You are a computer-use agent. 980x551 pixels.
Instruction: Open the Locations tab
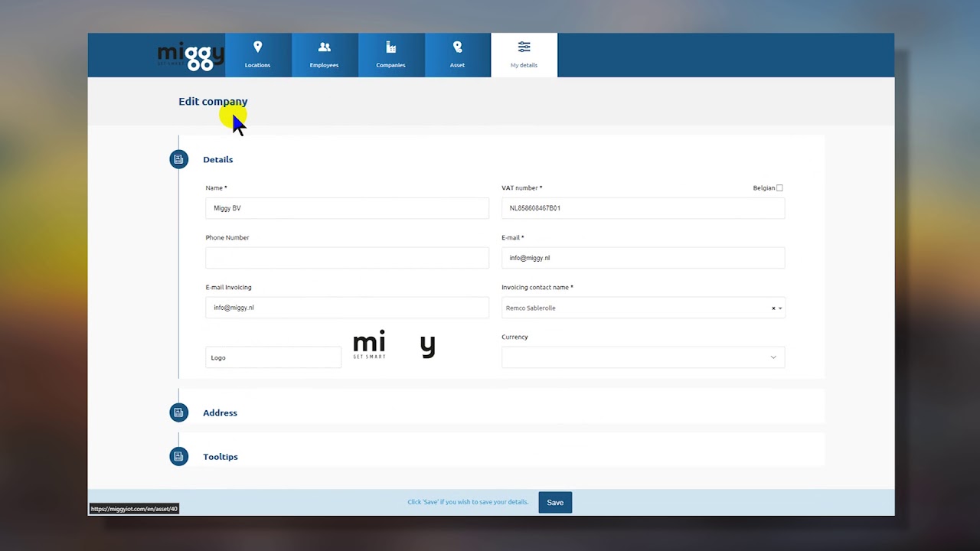258,55
